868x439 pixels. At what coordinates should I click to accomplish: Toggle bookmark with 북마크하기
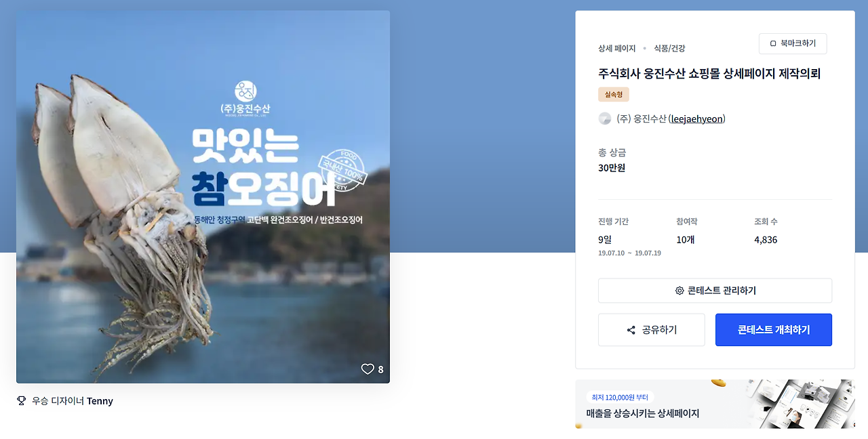pos(793,44)
